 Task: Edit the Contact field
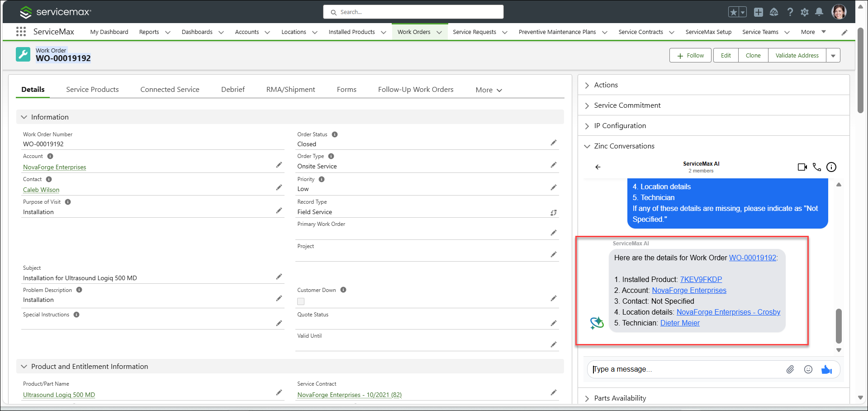[279, 187]
